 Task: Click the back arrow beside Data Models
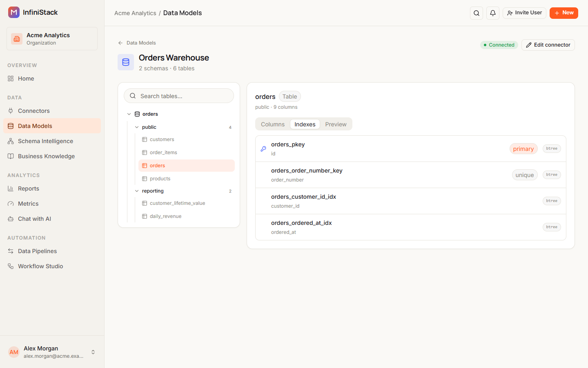(120, 43)
